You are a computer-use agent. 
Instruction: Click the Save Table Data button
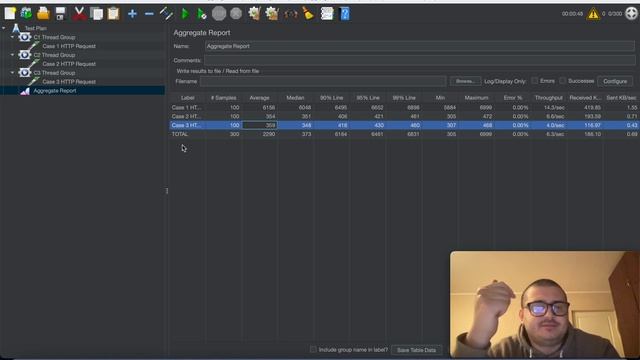[416, 350]
